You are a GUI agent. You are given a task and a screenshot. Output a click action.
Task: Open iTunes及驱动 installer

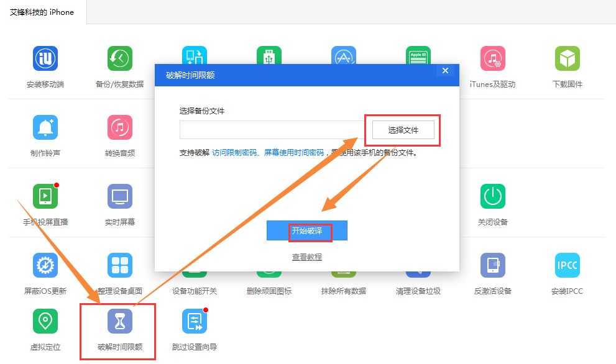tap(492, 65)
